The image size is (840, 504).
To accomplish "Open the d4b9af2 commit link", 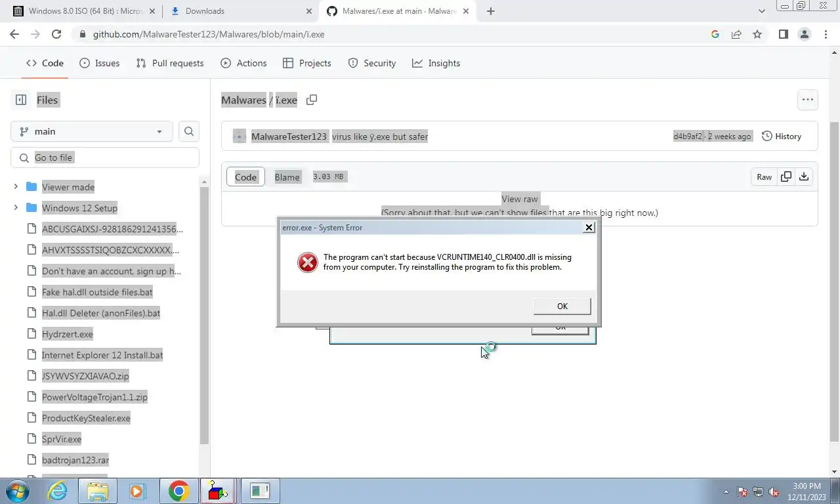I will pos(688,136).
